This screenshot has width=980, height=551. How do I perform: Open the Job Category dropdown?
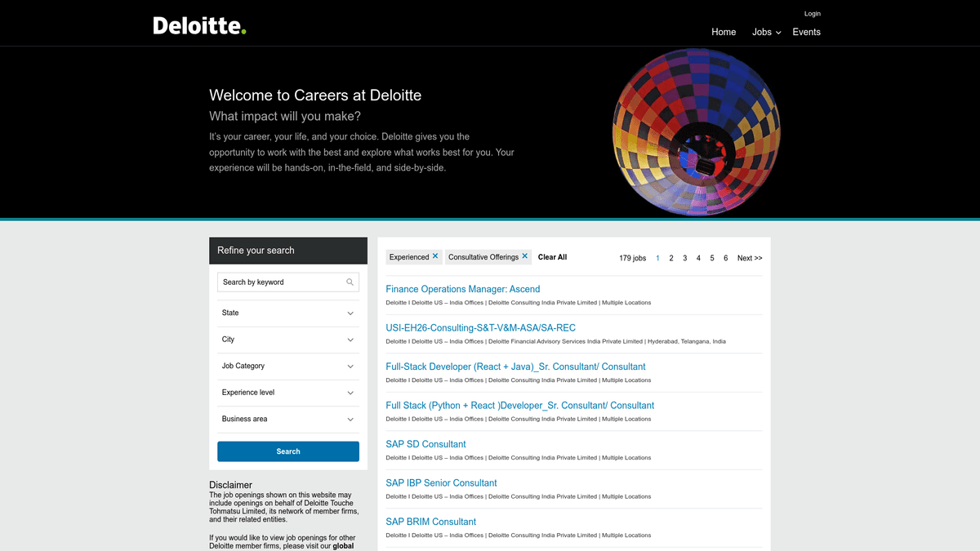tap(288, 367)
